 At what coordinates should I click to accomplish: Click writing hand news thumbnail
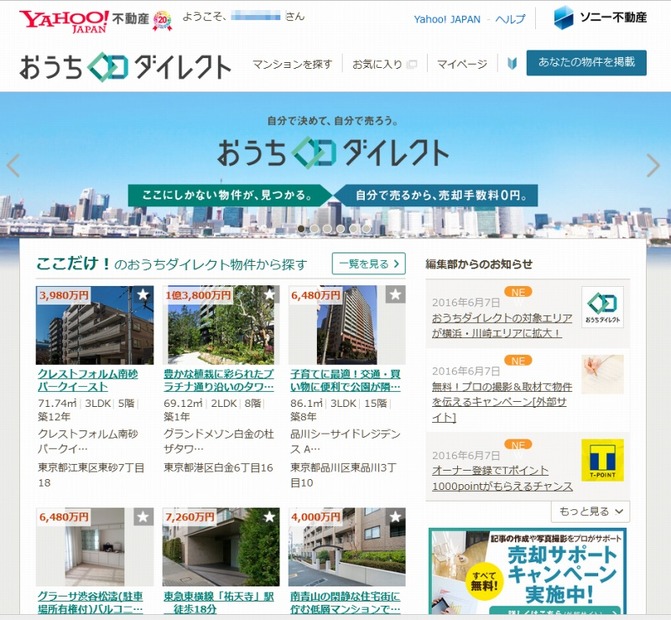coord(603,374)
